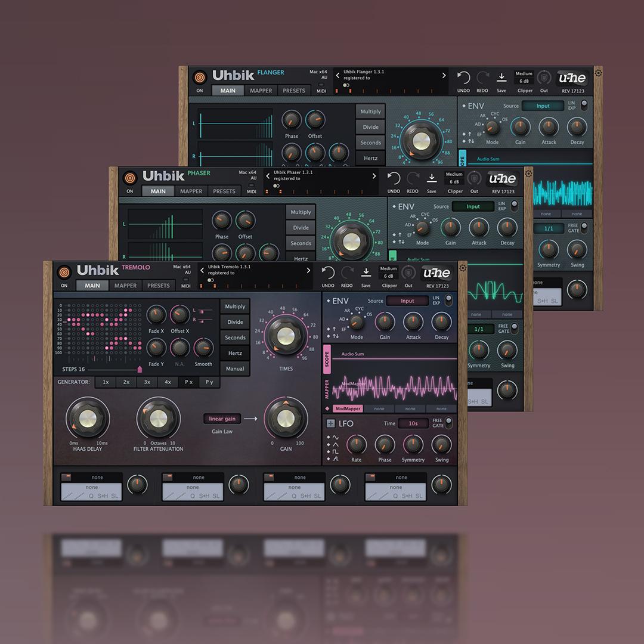Click Tremolo Manual time button
The image size is (644, 644).
[x=235, y=369]
